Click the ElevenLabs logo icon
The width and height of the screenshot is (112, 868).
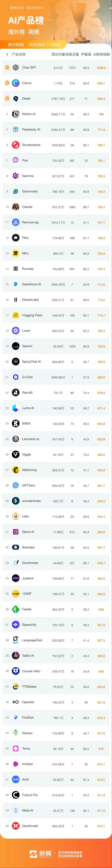pos(15,300)
